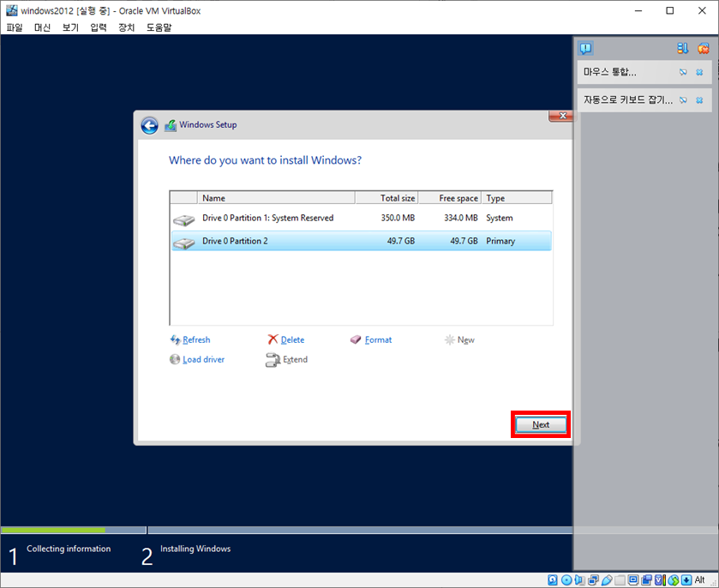This screenshot has width=719, height=588.
Task: Click the audio status icon
Action: tap(579, 580)
